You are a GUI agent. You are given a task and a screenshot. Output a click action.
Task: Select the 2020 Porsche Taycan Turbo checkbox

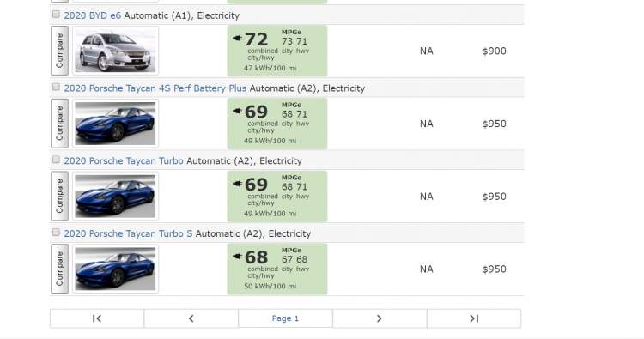pos(56,160)
